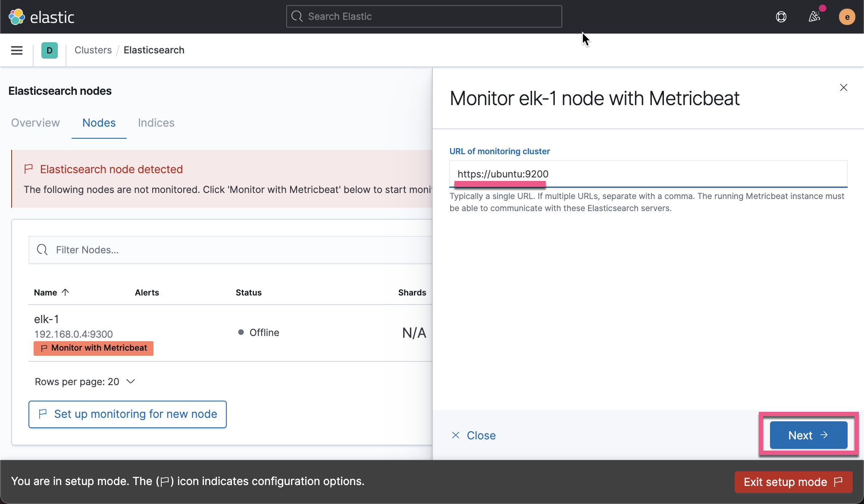Expand the Search Elastic box
The height and width of the screenshot is (504, 864).
(x=424, y=16)
